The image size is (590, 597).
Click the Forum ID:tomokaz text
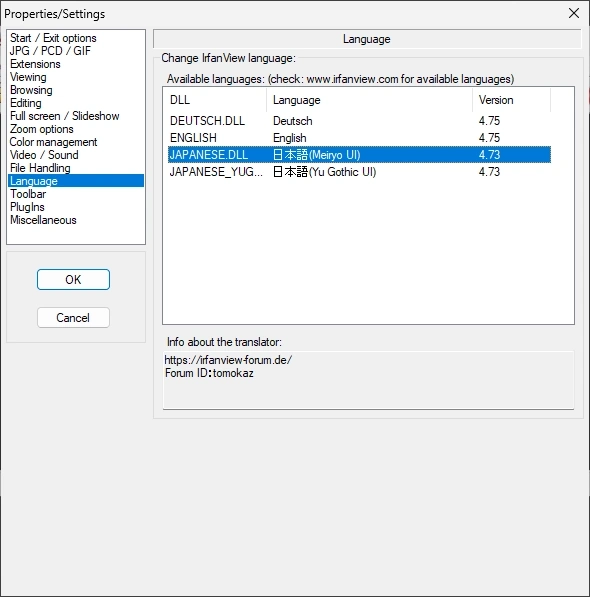pos(209,373)
